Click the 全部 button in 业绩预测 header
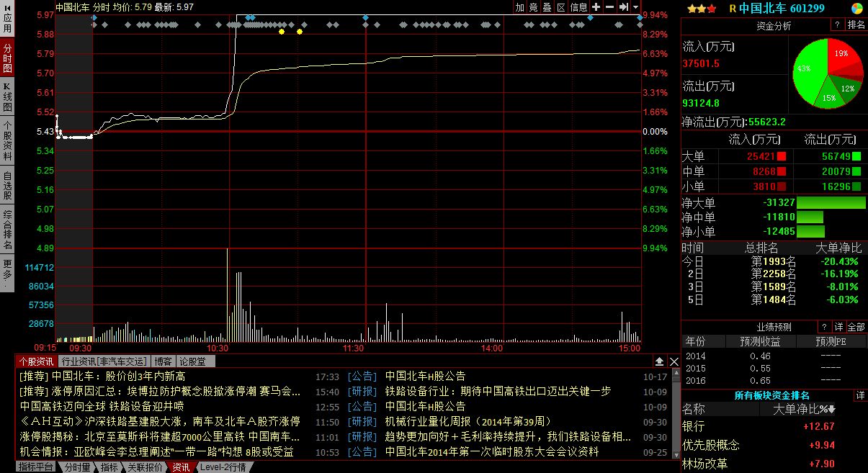The width and height of the screenshot is (868, 473). coord(856,327)
